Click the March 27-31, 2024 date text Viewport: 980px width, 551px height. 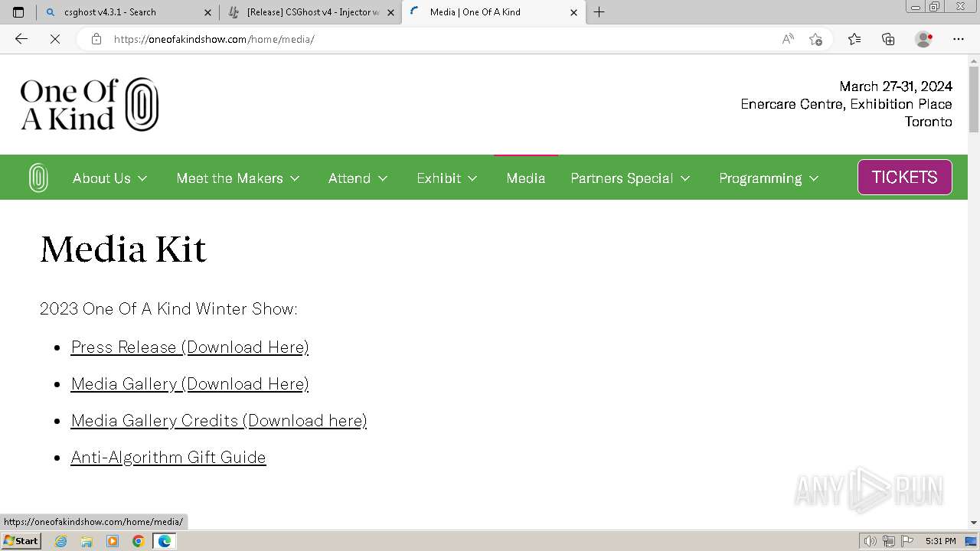pyautogui.click(x=896, y=86)
